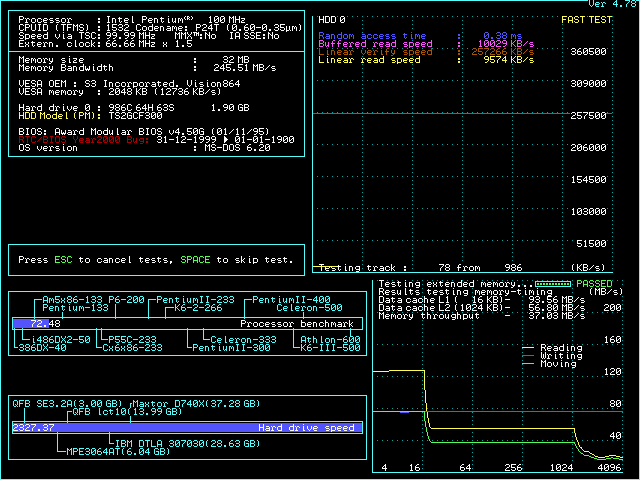Click extended memory test progress bar

[x=553, y=284]
